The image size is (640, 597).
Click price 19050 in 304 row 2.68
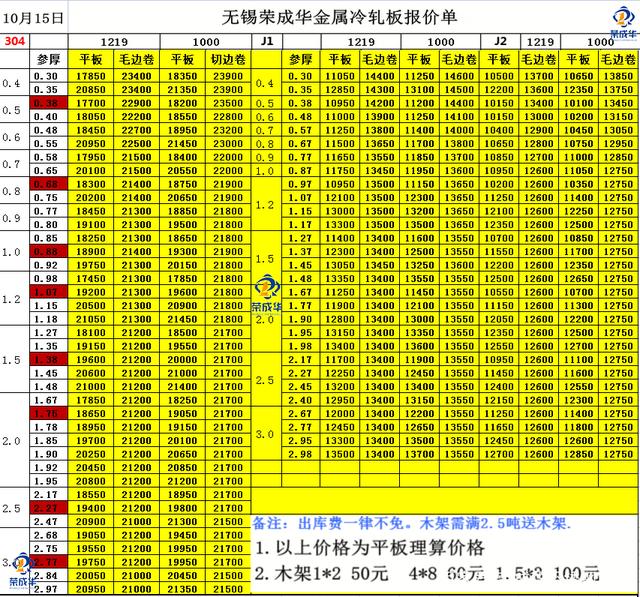[x=91, y=535]
